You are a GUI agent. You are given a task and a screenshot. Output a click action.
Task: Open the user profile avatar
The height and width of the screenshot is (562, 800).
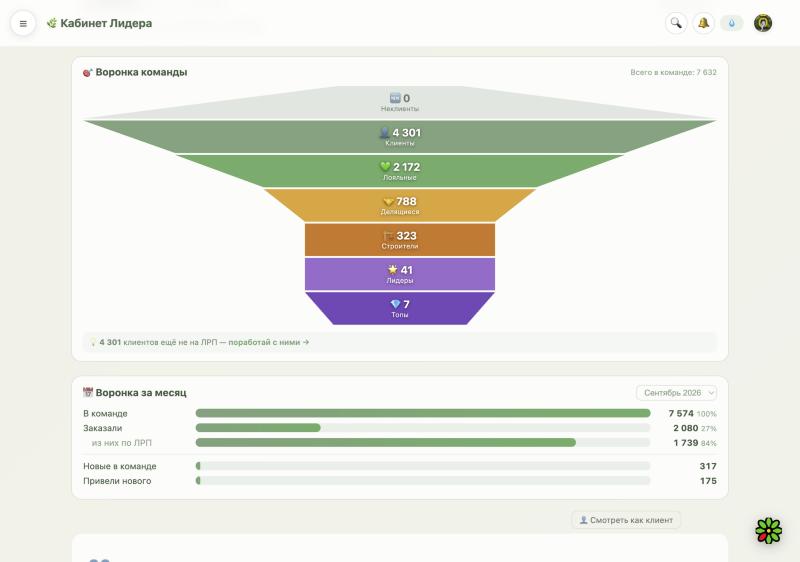click(763, 23)
